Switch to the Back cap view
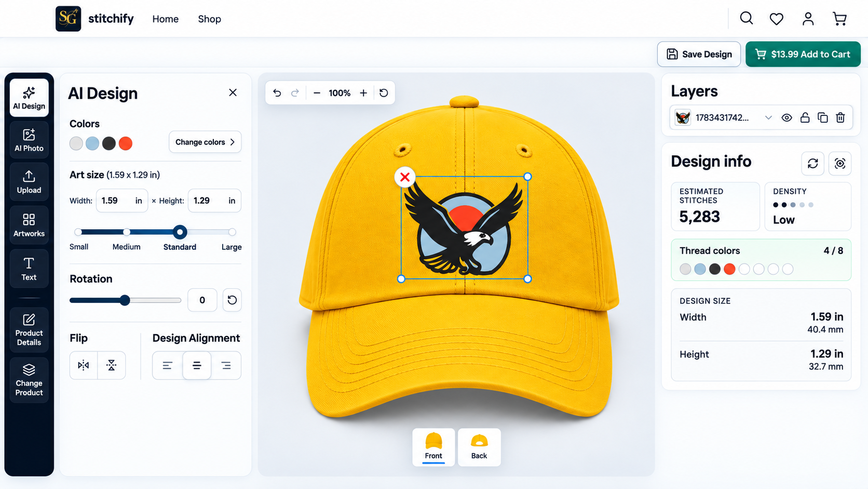The image size is (868, 489). coord(479,447)
